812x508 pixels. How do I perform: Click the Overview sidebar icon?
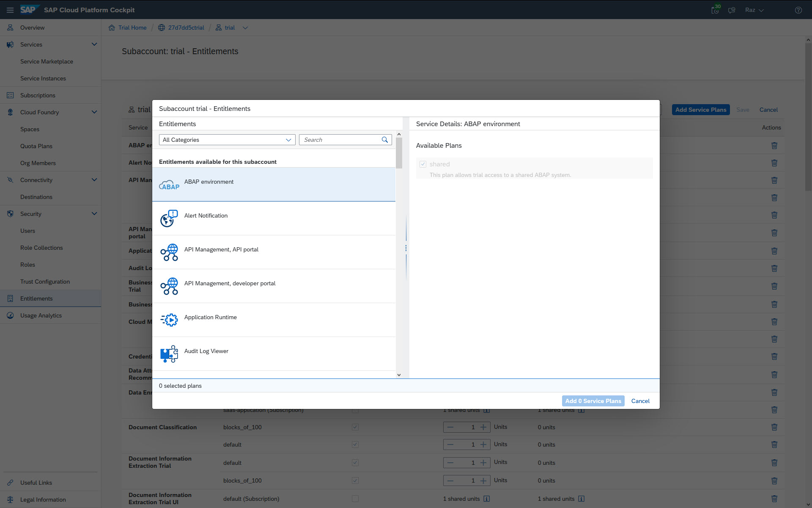[10, 28]
